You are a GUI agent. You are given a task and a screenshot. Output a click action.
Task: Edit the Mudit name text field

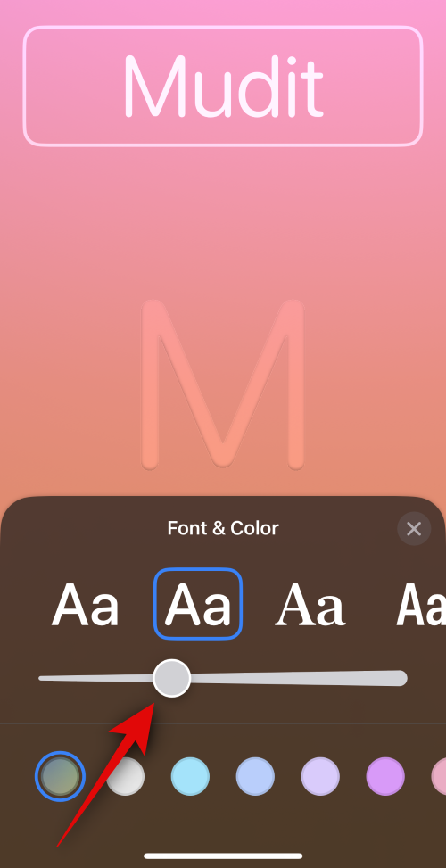pos(223,87)
